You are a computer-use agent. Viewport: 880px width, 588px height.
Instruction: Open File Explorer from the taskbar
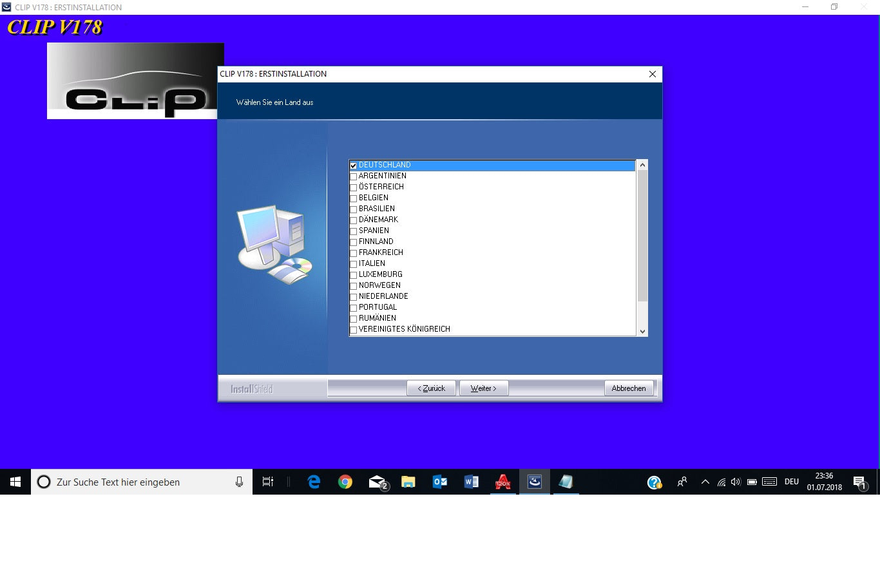pyautogui.click(x=408, y=482)
